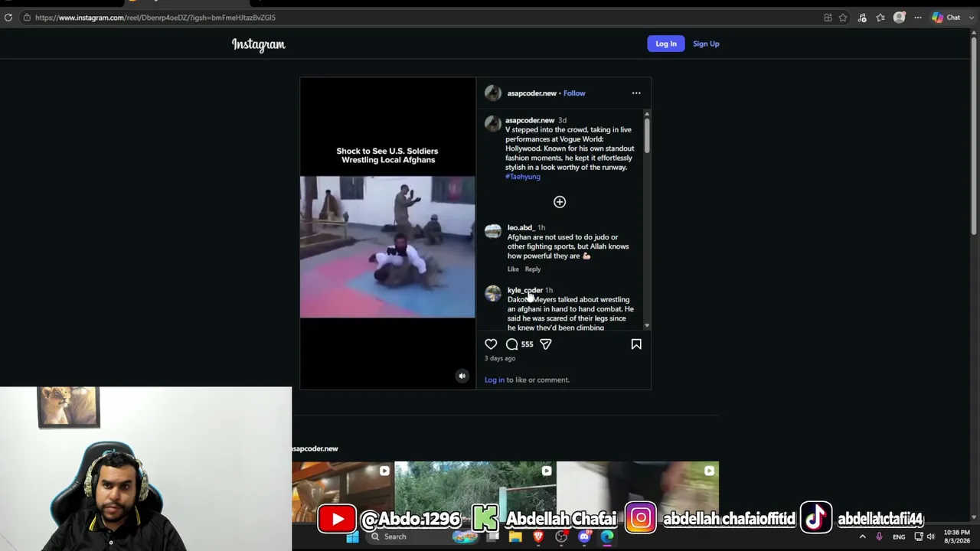Screen dimensions: 980x551
Task: Click kyle_coder commenter avatar
Action: 493,293
